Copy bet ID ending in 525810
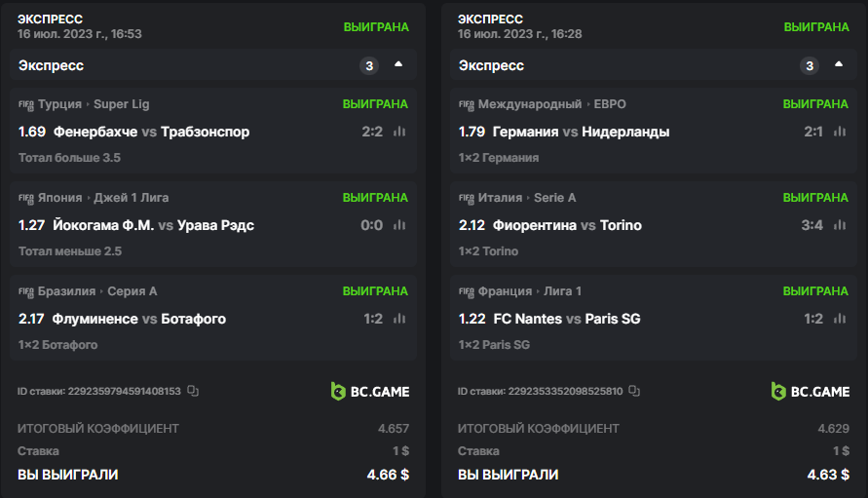868x498 pixels. (634, 392)
